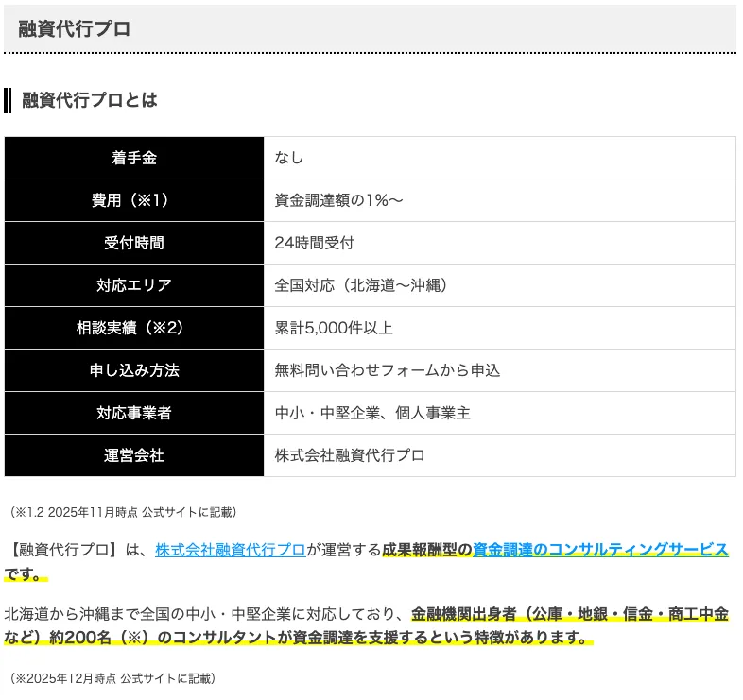Select the 累計5,000件以上 cell
Screen dimensions: 743x700
[499, 328]
